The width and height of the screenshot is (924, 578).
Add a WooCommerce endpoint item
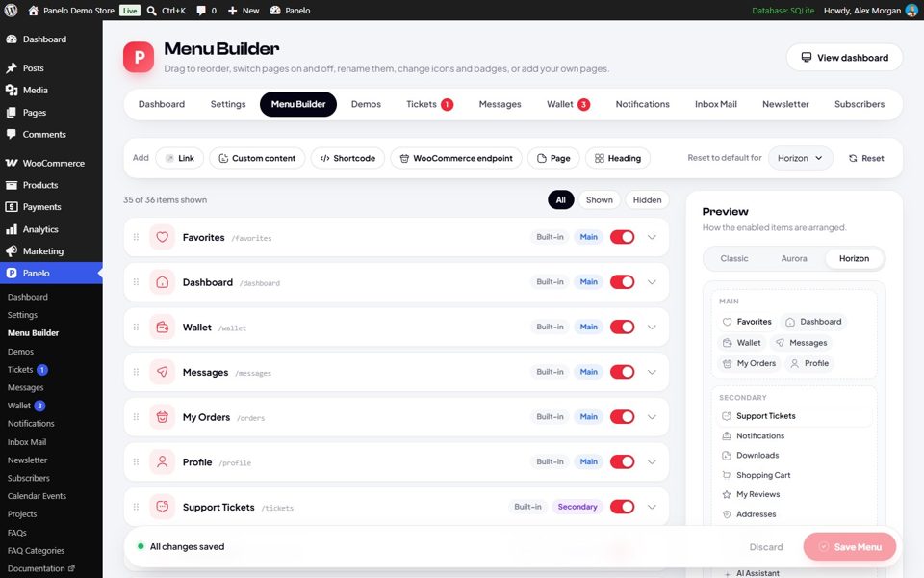(x=456, y=158)
